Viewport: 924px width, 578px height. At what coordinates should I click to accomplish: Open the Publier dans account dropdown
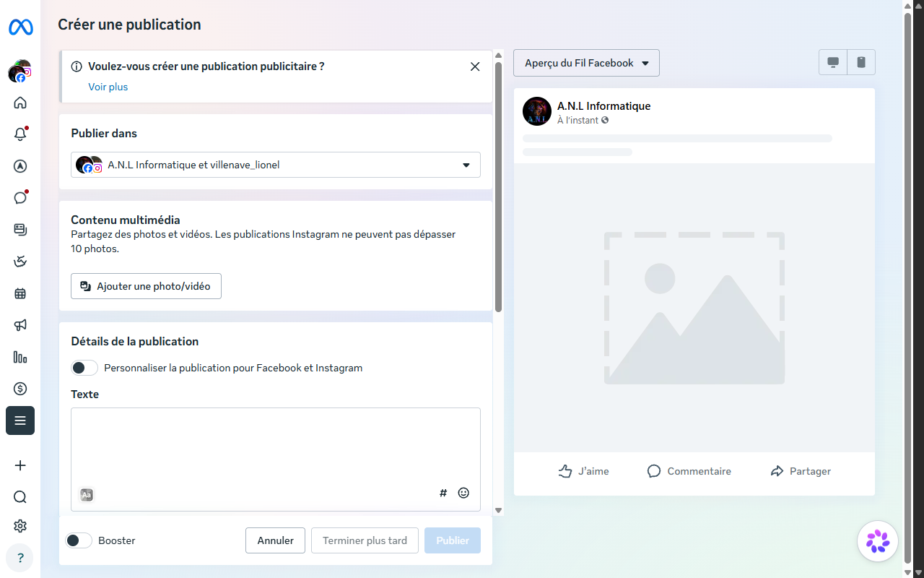coord(276,165)
